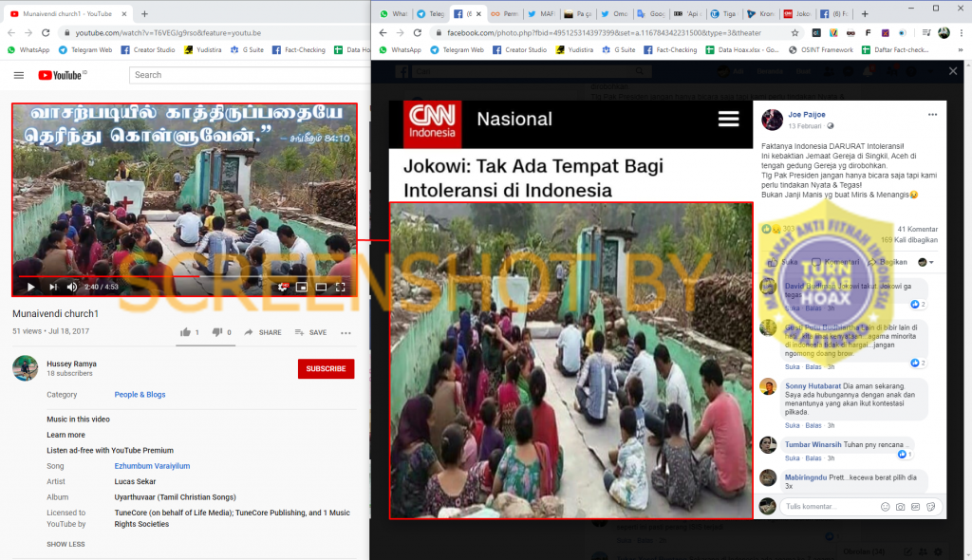This screenshot has height=560, width=972.
Task: Open Chrome profile avatar in Facebook window
Action: point(944,32)
